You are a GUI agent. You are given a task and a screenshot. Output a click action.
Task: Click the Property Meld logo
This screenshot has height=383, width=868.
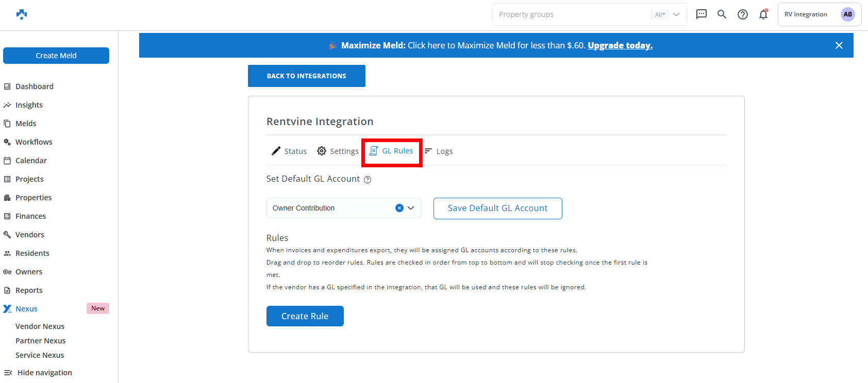(22, 14)
